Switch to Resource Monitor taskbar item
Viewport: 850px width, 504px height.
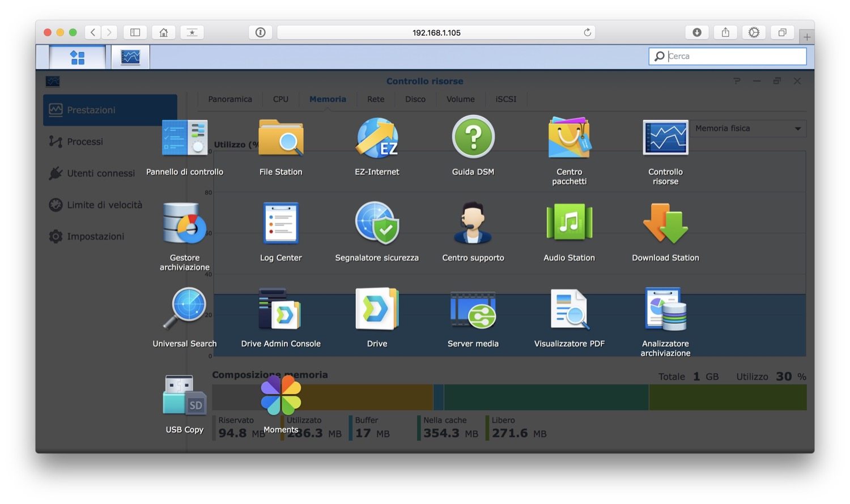(130, 57)
